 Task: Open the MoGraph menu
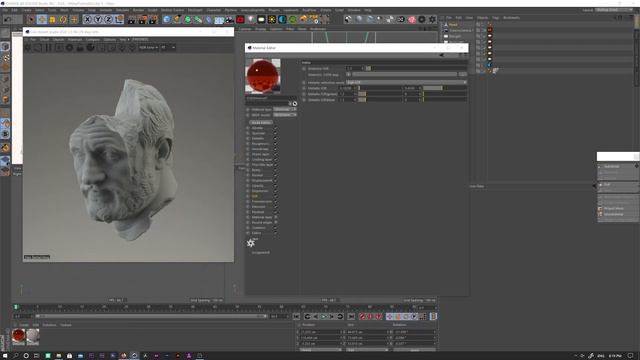[195, 10]
